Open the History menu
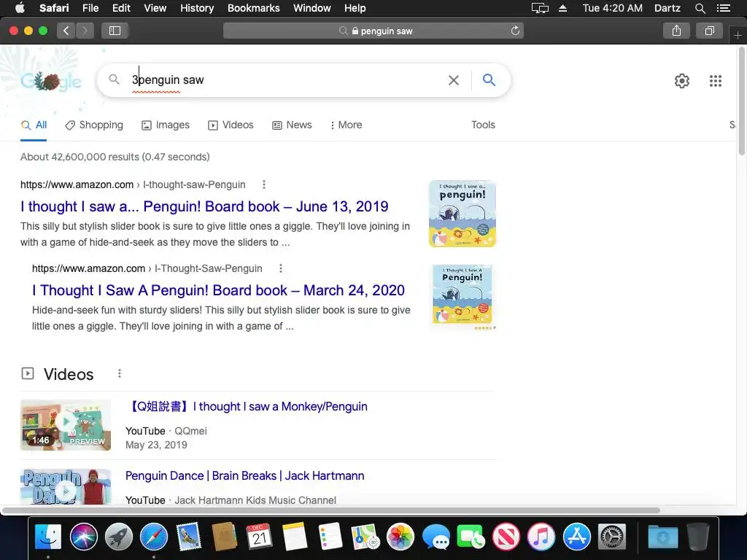Image resolution: width=747 pixels, height=560 pixels. pyautogui.click(x=197, y=8)
